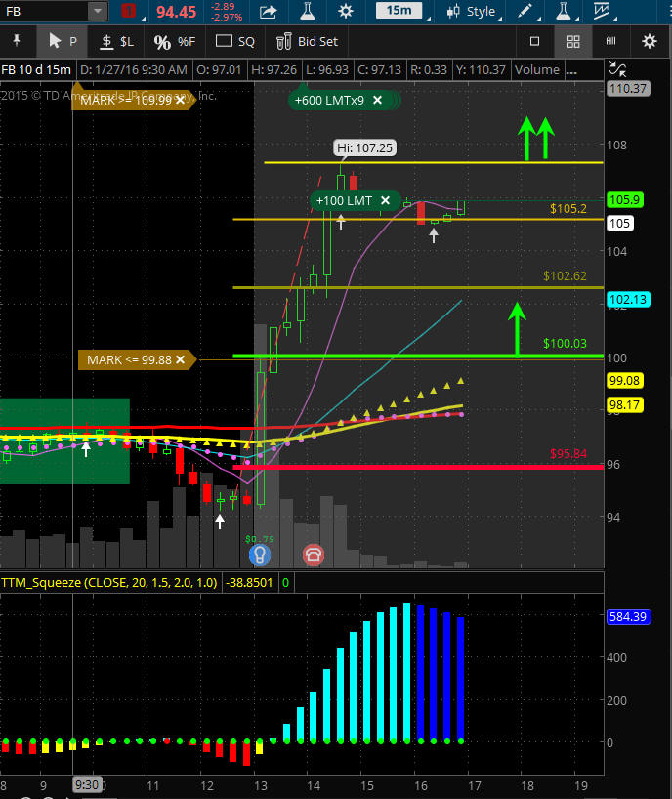
Task: Click the 9:30 time axis marker
Action: pyautogui.click(x=87, y=784)
